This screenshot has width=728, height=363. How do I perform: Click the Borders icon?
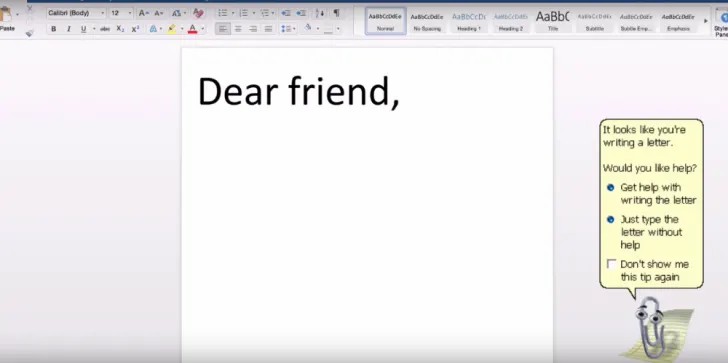point(329,29)
